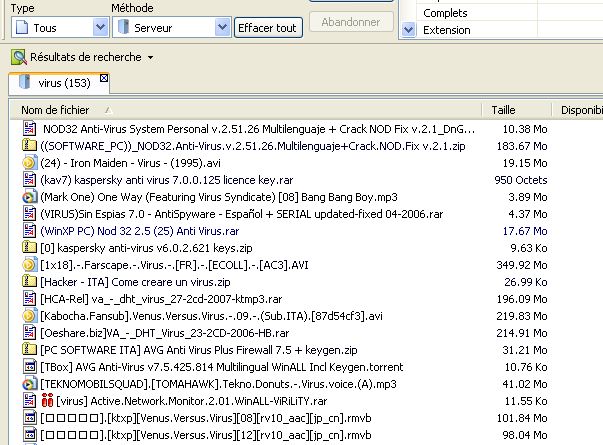Select "(WinXP PC) Nod 32 2.5 (25) Anti Virus.rar"
This screenshot has height=445, width=603.
(140, 231)
